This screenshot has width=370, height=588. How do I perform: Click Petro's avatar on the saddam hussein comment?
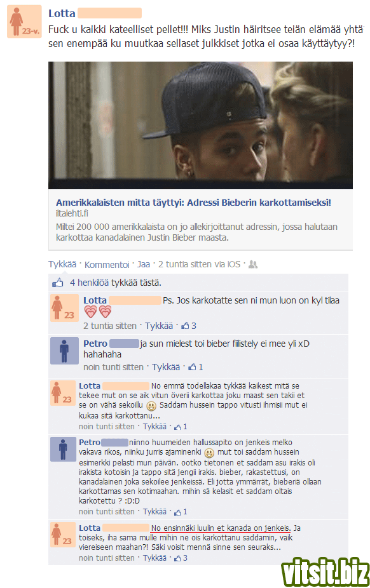[63, 449]
